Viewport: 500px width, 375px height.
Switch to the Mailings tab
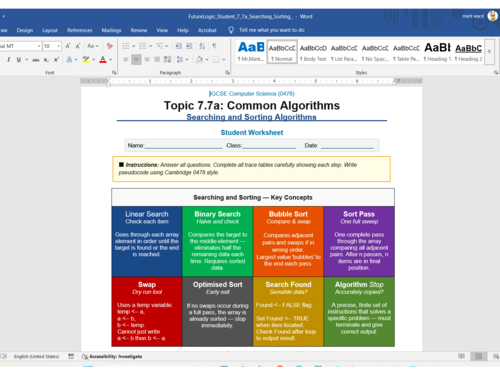112,30
